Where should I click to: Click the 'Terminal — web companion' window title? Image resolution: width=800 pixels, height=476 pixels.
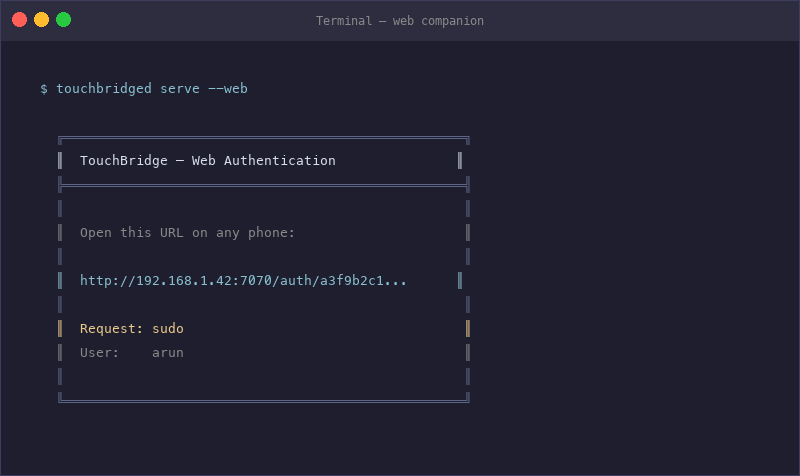[x=399, y=21]
